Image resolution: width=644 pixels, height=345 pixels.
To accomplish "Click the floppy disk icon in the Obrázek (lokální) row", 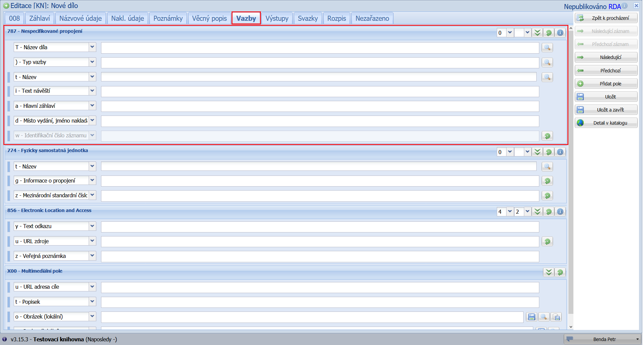I will (x=532, y=317).
